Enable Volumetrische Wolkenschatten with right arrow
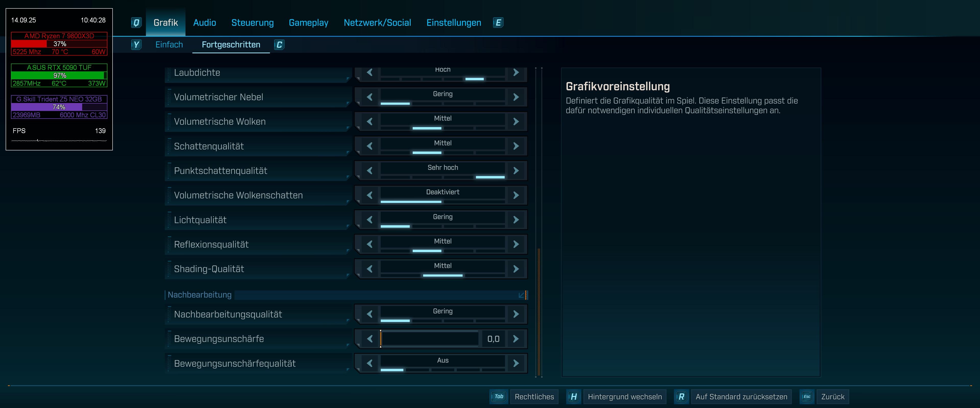 [x=516, y=195]
